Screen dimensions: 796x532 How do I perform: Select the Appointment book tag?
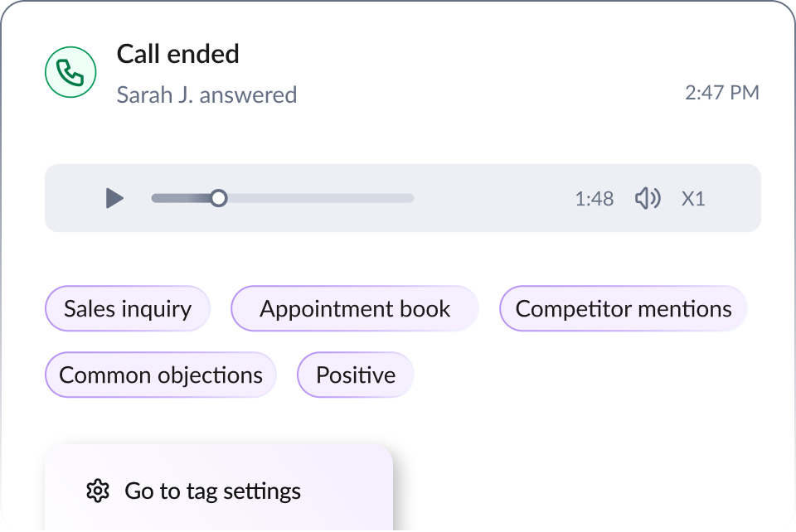(355, 309)
